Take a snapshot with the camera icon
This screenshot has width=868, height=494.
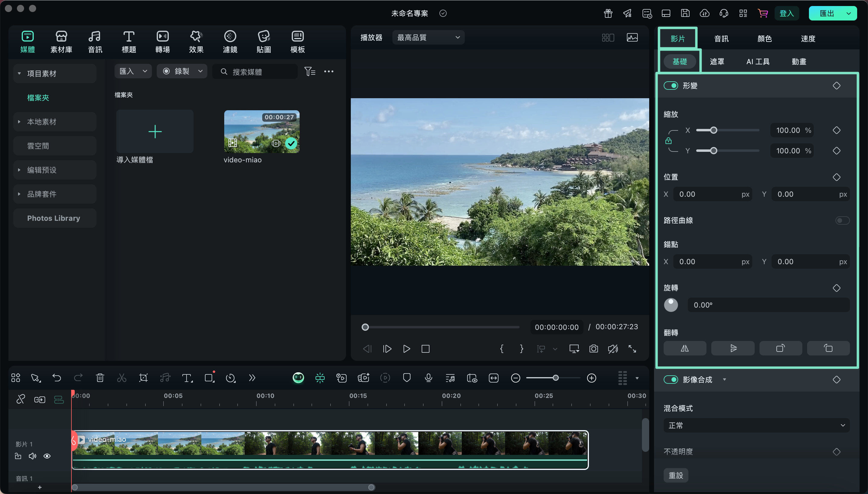tap(593, 349)
